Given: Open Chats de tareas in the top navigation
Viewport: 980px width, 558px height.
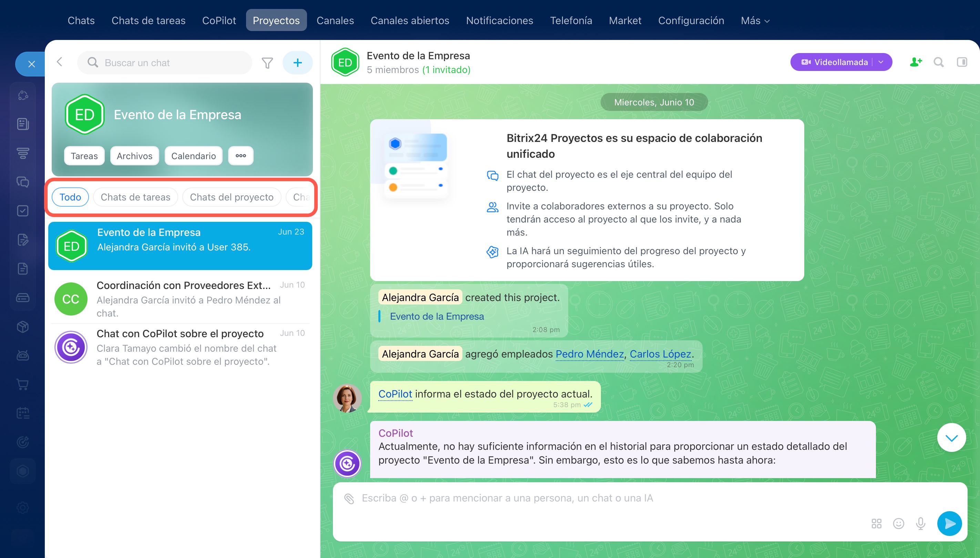Looking at the screenshot, I should pyautogui.click(x=149, y=20).
